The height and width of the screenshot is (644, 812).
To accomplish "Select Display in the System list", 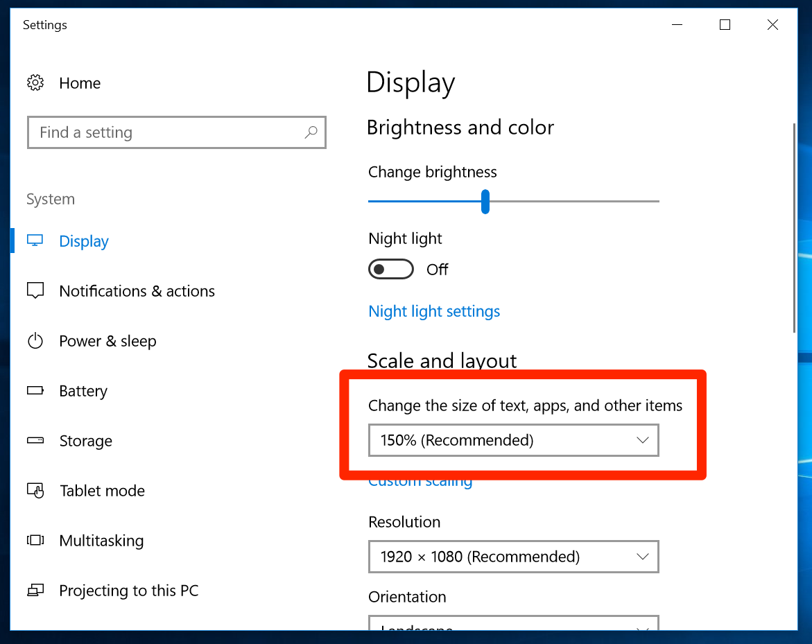I will [84, 241].
